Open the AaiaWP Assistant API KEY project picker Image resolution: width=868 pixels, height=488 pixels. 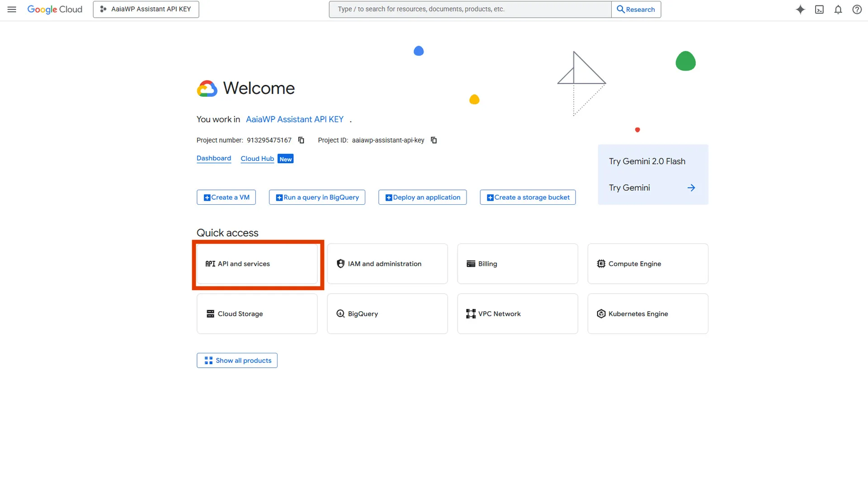pos(146,9)
